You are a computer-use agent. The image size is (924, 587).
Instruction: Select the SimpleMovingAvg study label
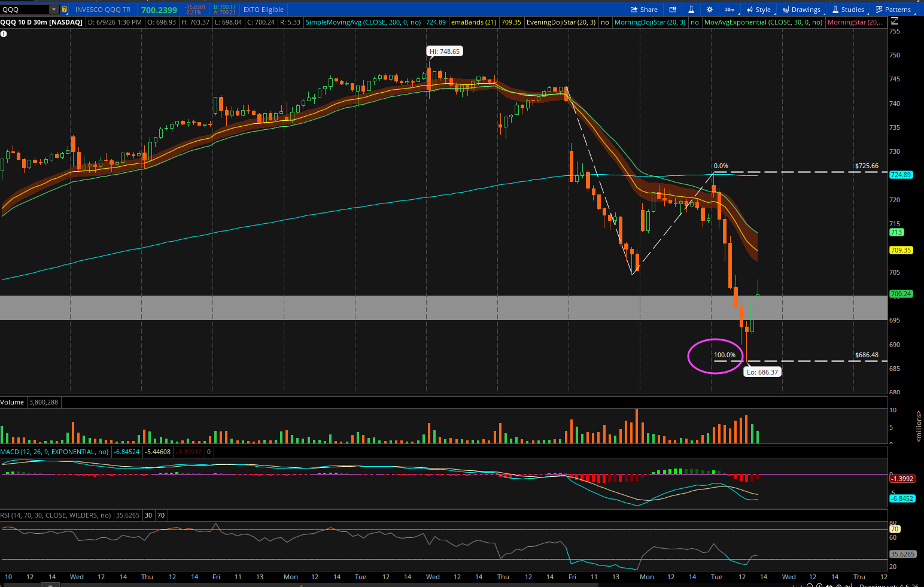pos(363,22)
